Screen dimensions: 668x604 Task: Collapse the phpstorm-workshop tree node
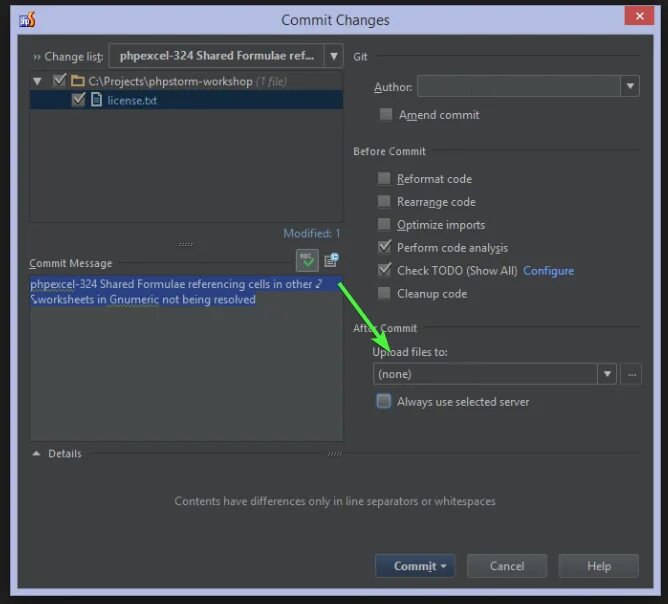37,81
